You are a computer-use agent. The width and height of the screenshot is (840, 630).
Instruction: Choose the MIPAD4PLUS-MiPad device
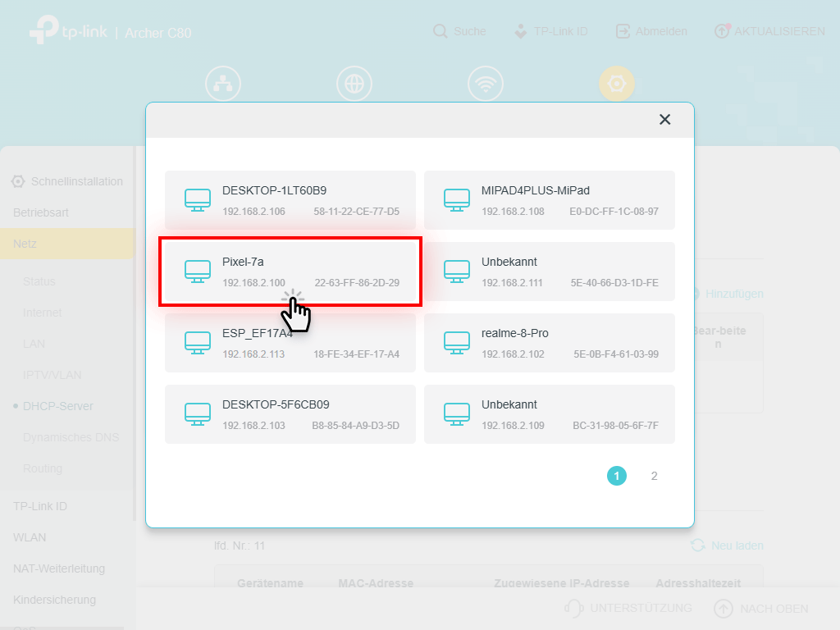(549, 200)
